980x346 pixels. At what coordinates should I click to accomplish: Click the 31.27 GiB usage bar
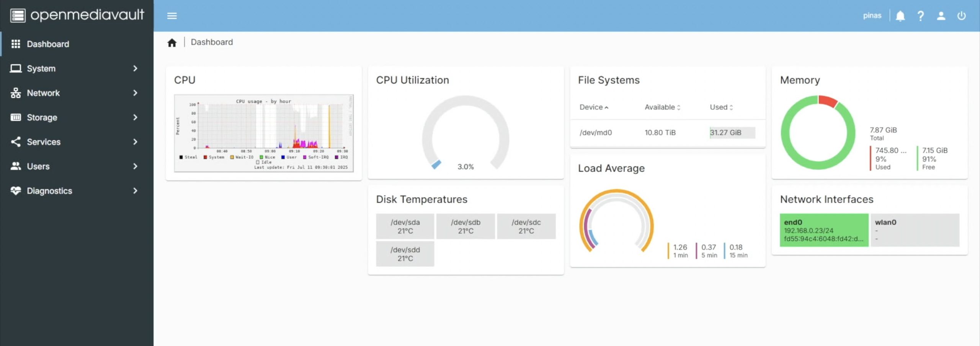click(732, 133)
